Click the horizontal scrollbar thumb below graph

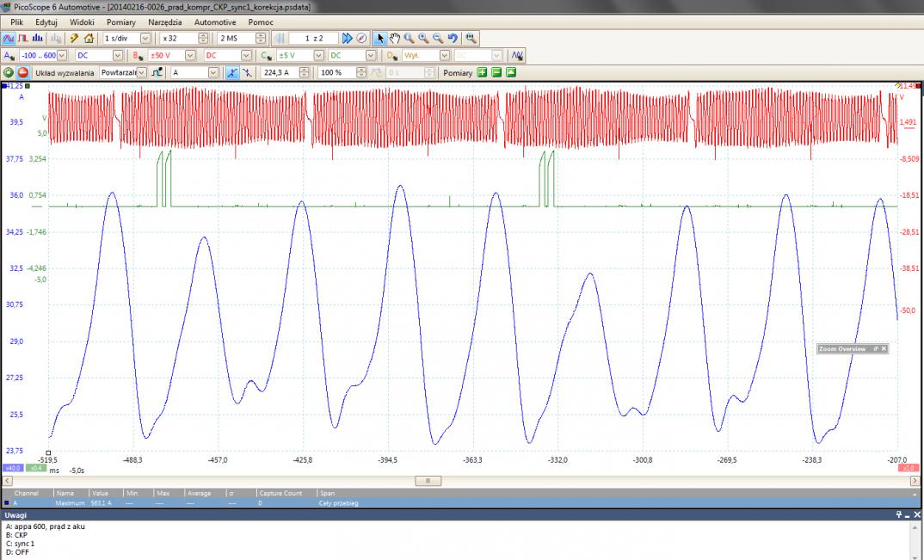428,480
